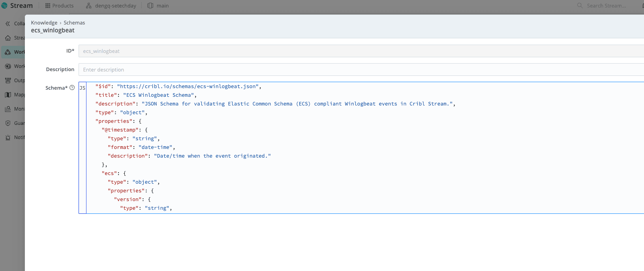Click the JS mode badge in editor
This screenshot has height=271, width=644.
[x=83, y=88]
